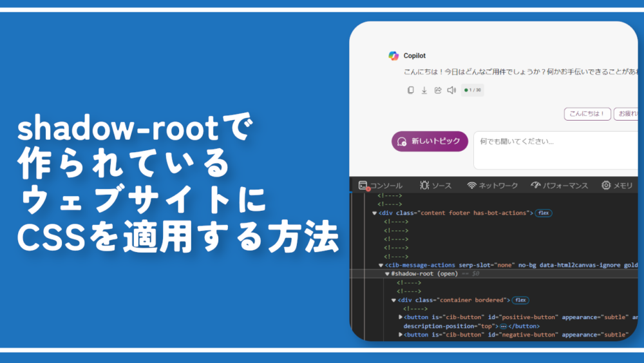This screenshot has height=363, width=644.
Task: Click the こんにちは！今日は greeting message text
Action: 521,72
